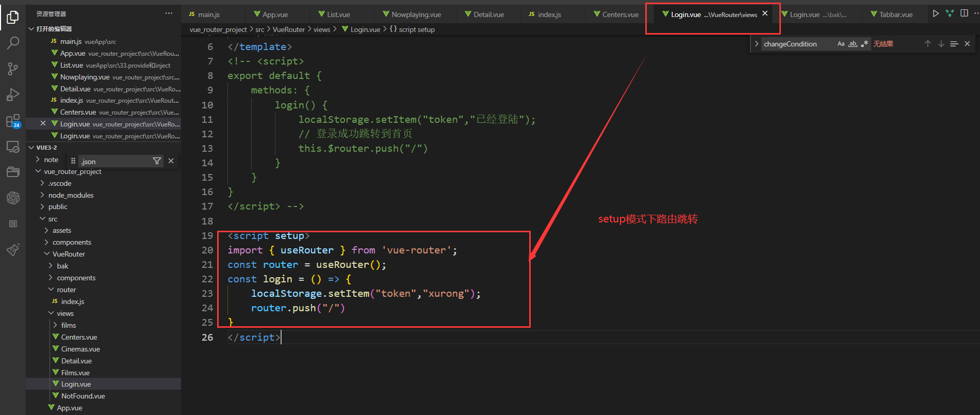980x415 pixels.
Task: Click the changeCondition find input
Action: [798, 44]
